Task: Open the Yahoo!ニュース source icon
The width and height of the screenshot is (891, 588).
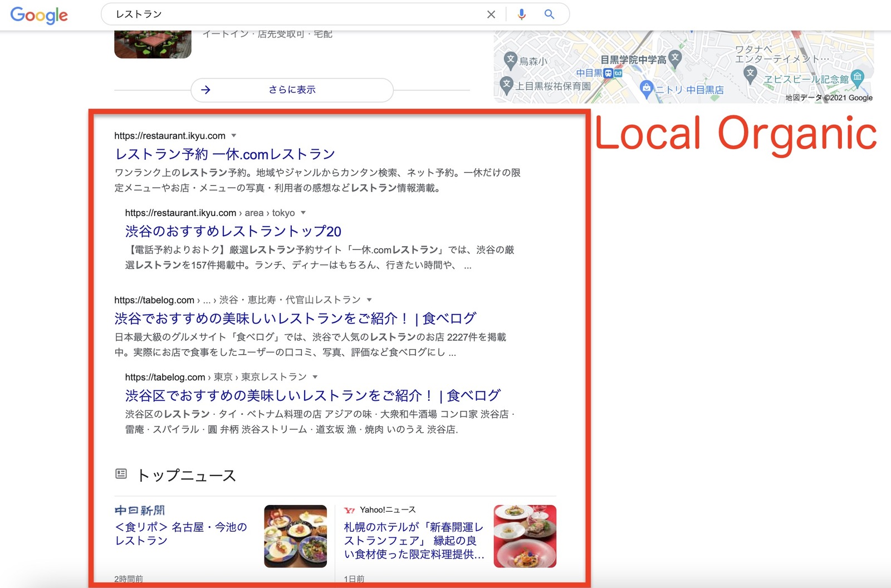Action: coord(349,510)
